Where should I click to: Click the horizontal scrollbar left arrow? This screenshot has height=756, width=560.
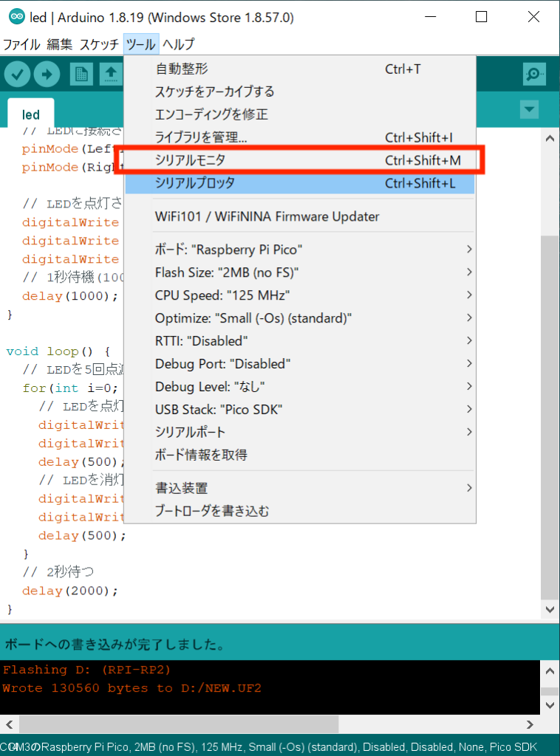[9, 724]
